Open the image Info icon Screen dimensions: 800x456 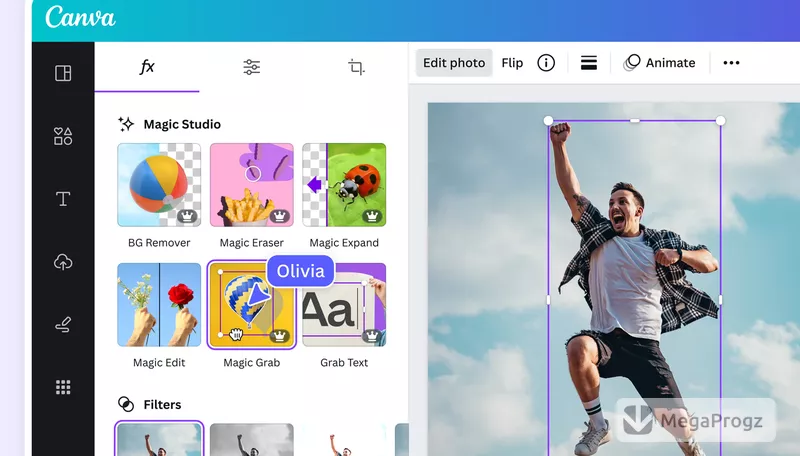[x=546, y=63]
